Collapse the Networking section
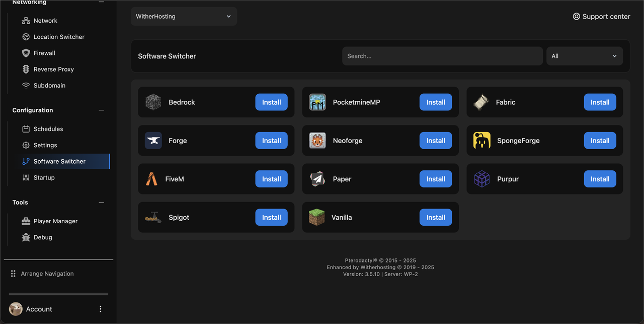 tap(101, 2)
